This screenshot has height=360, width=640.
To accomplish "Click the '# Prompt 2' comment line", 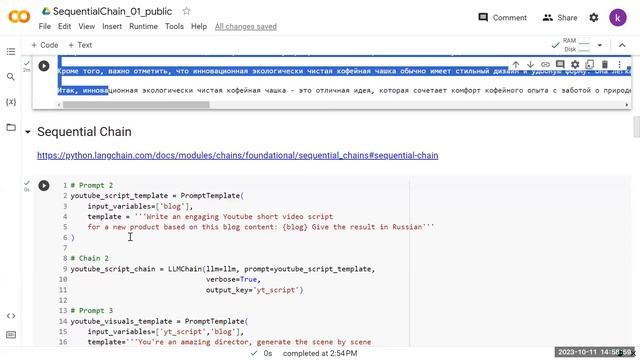I will [x=92, y=185].
